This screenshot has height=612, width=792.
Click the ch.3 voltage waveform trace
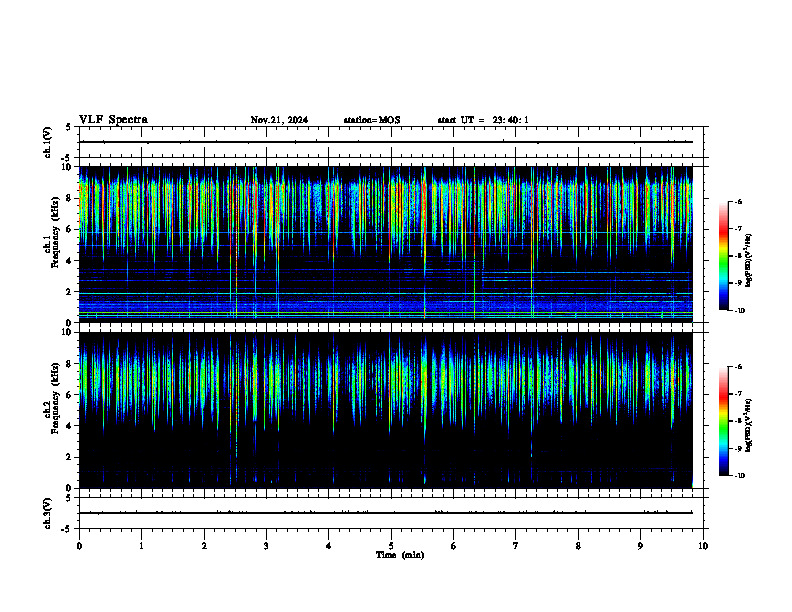(x=386, y=513)
